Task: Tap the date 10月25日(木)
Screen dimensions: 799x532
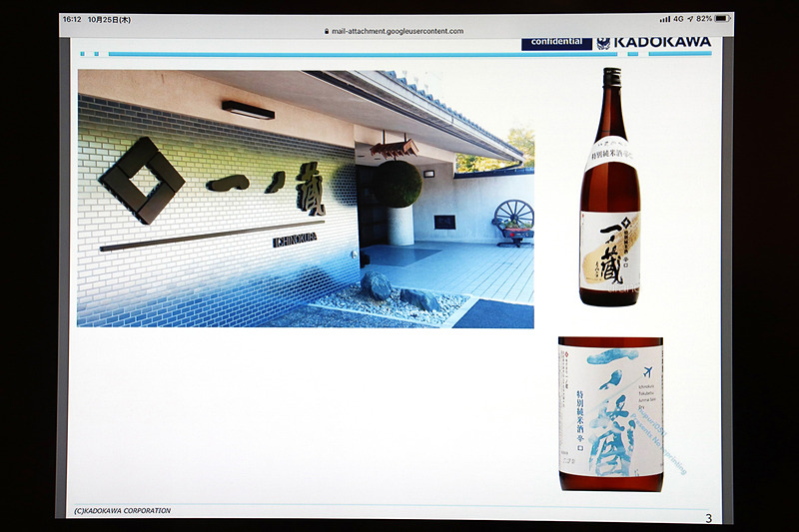Action: point(109,20)
